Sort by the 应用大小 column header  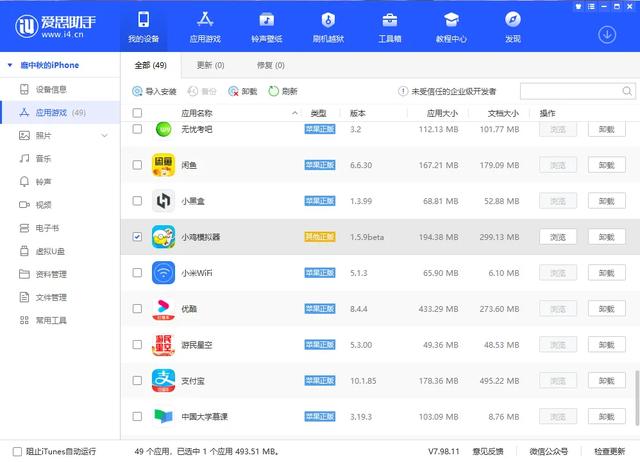(x=442, y=113)
